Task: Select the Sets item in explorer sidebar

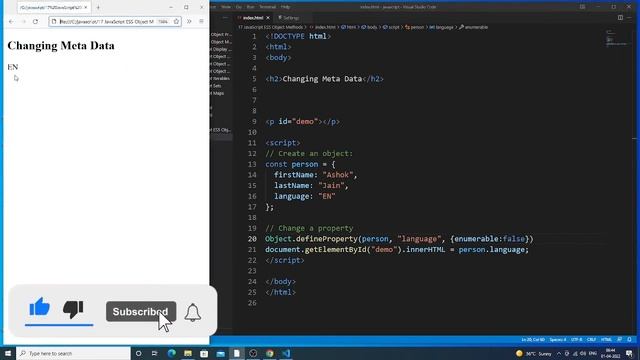Action: [217, 86]
